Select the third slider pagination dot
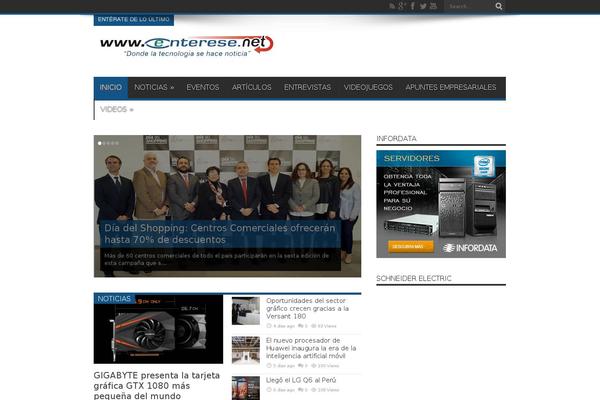This screenshot has width=600, height=400. [x=108, y=143]
